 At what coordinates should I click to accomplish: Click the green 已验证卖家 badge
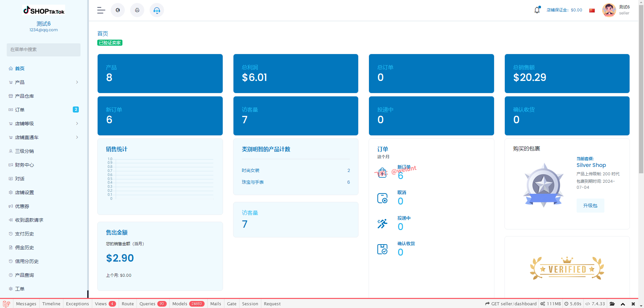tap(110, 43)
